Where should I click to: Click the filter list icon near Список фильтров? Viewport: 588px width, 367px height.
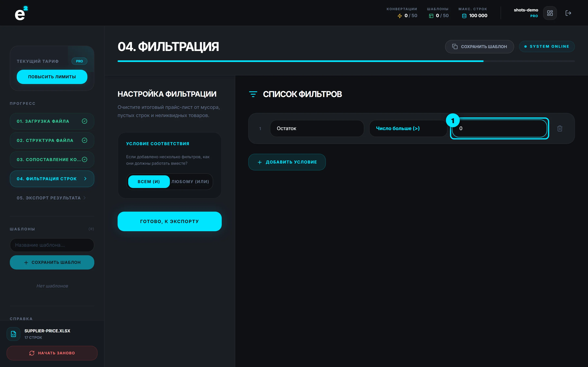pyautogui.click(x=253, y=94)
